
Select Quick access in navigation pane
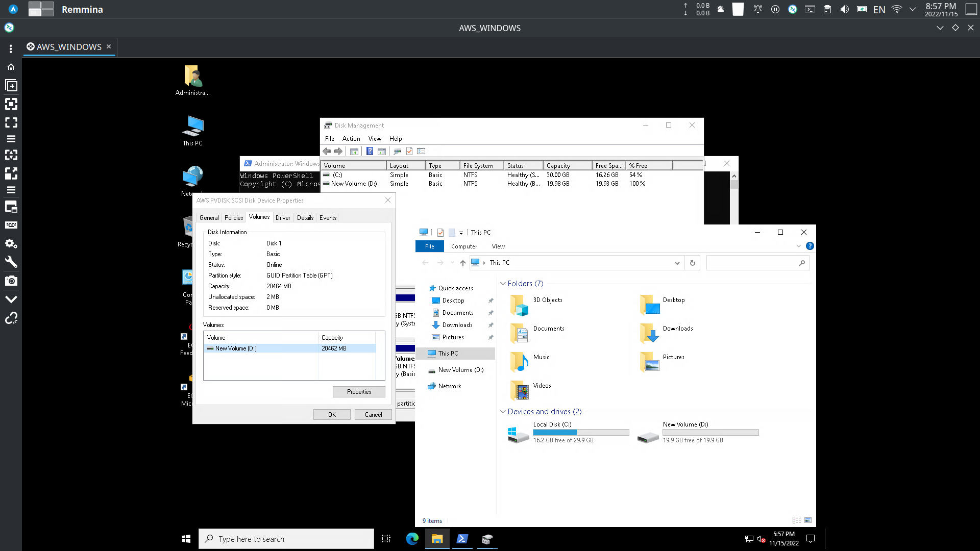pyautogui.click(x=455, y=288)
